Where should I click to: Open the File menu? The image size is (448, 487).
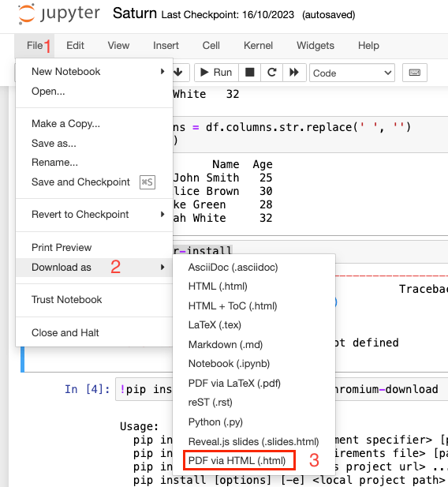(x=35, y=46)
